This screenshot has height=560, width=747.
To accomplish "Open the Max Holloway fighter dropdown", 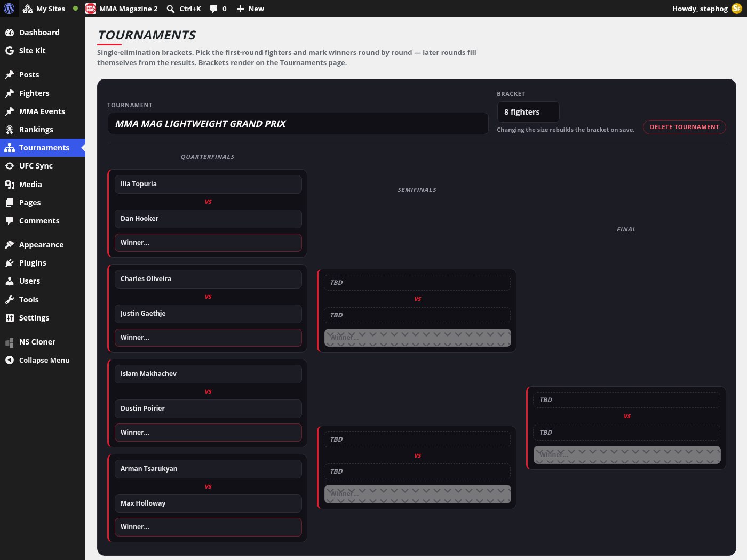I will [x=208, y=503].
